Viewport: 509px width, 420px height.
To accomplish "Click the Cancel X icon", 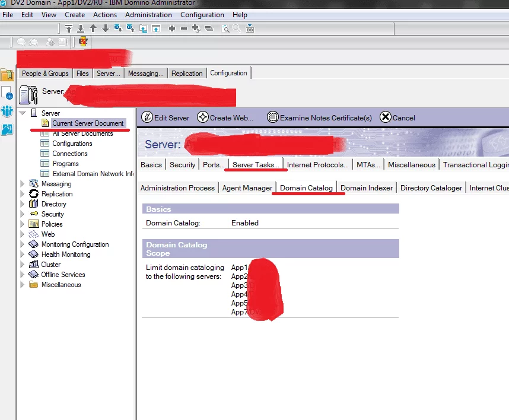I will tap(385, 117).
